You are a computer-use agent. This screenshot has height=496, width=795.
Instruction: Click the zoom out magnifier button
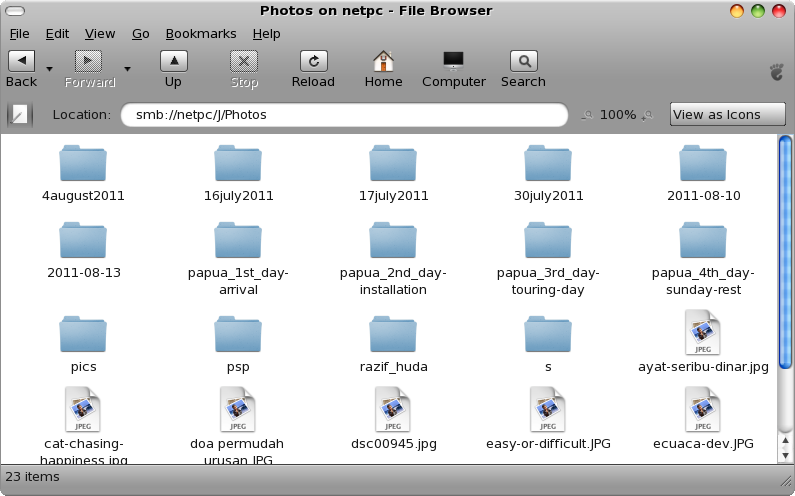tap(587, 115)
